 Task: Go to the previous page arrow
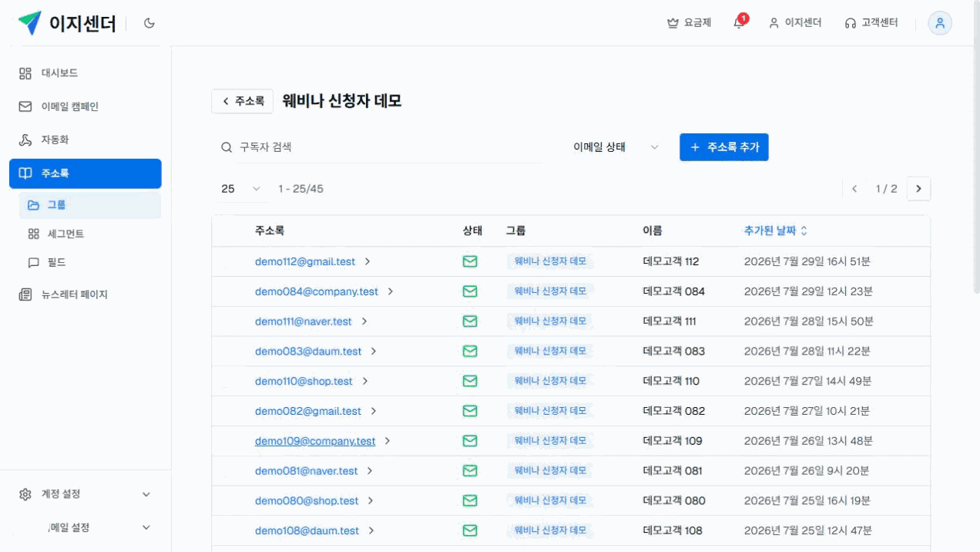point(854,189)
